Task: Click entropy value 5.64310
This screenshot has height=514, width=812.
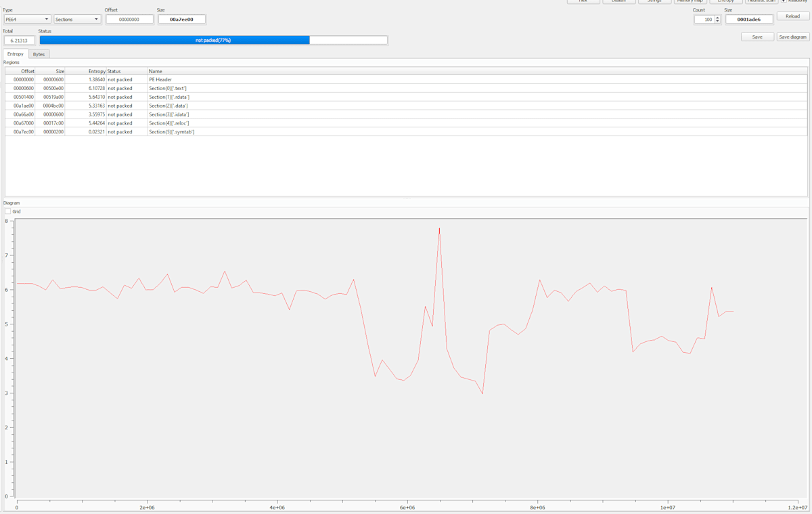Action: tap(97, 97)
